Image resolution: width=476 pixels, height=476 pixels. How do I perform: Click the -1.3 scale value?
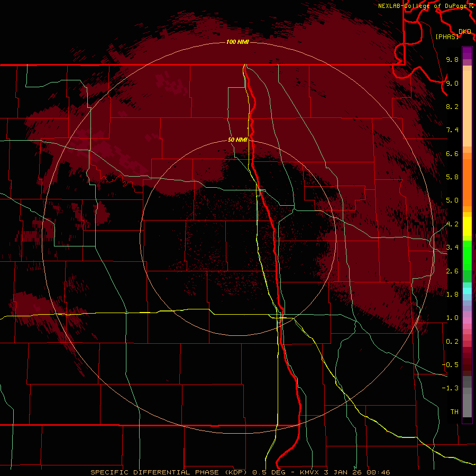[450, 388]
